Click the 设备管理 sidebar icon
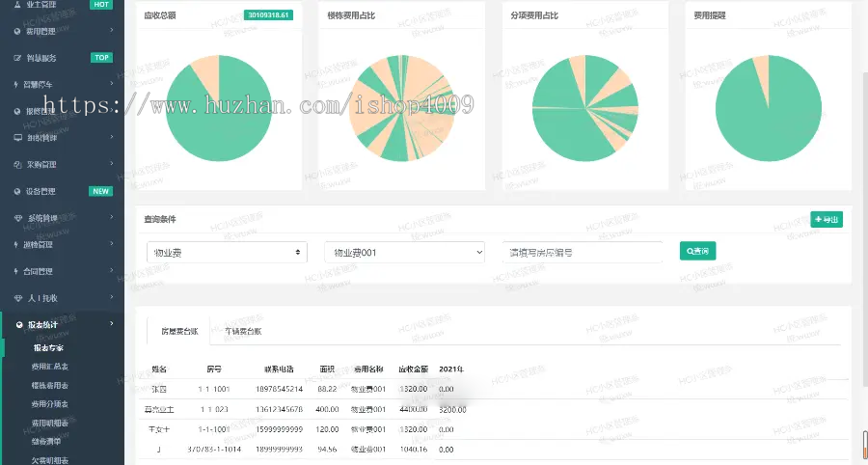The width and height of the screenshot is (868, 465). click(x=17, y=191)
